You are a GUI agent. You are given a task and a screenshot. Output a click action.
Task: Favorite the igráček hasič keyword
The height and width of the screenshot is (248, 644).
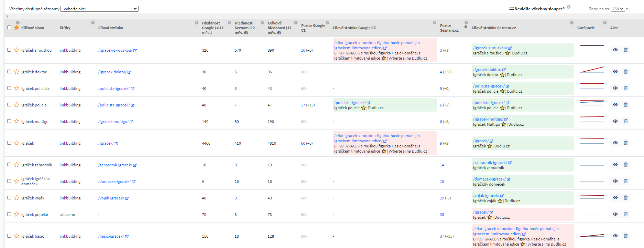coord(17,236)
